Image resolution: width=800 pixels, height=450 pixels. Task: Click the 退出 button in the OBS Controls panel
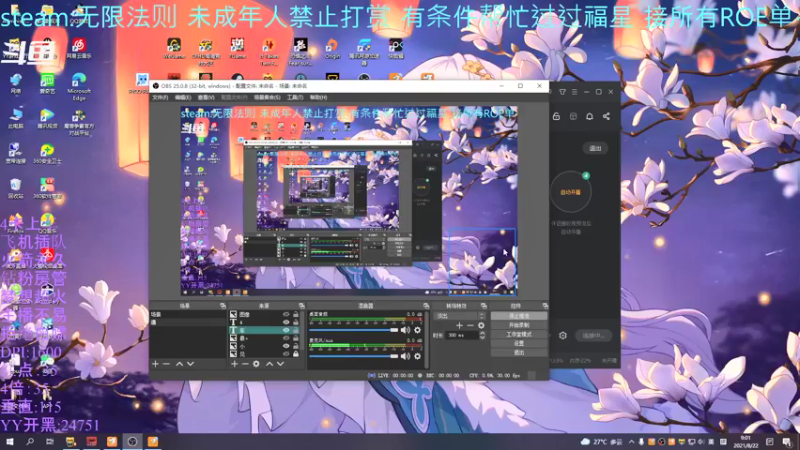[x=519, y=353]
